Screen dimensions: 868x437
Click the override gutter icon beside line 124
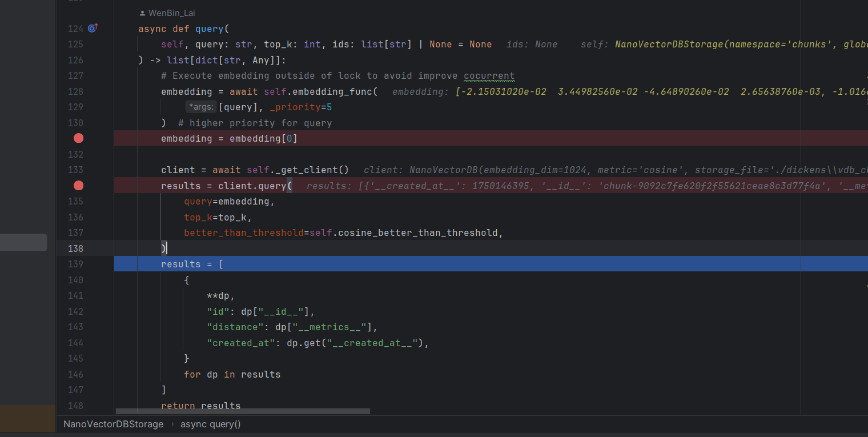coord(93,28)
